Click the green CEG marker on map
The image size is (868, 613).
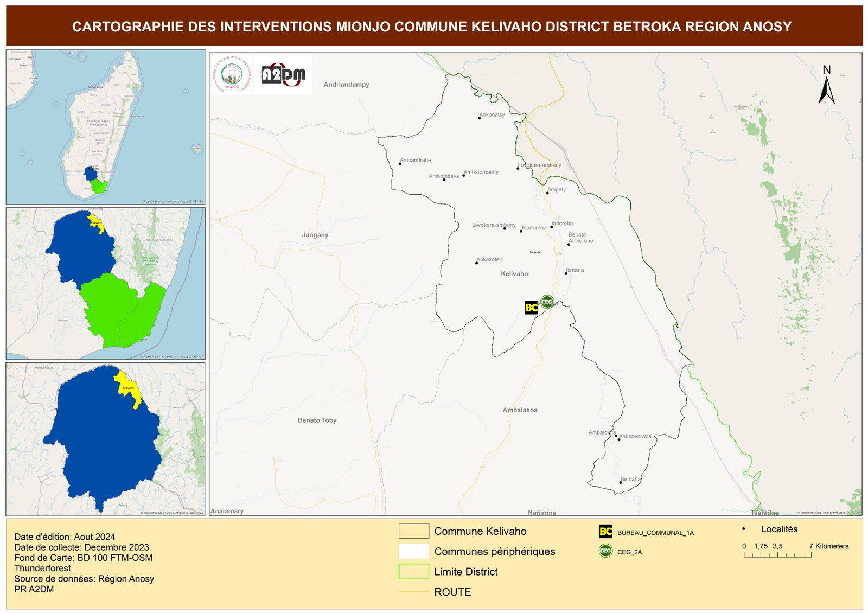tap(547, 302)
